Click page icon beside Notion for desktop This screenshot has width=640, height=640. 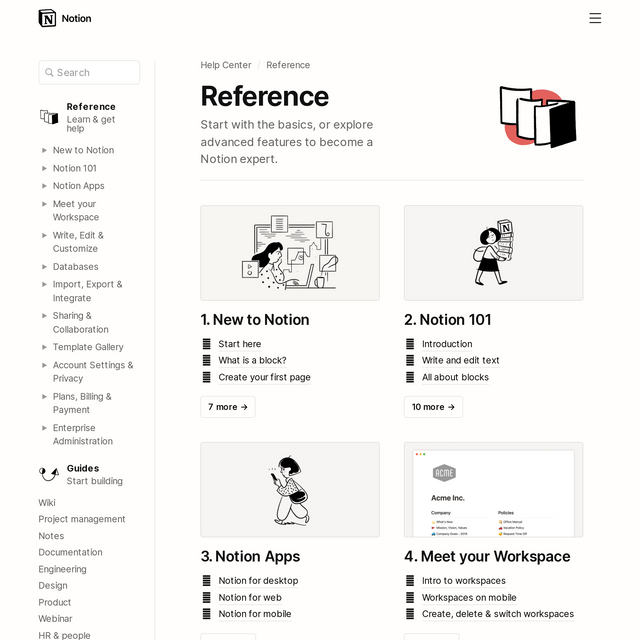point(207,580)
